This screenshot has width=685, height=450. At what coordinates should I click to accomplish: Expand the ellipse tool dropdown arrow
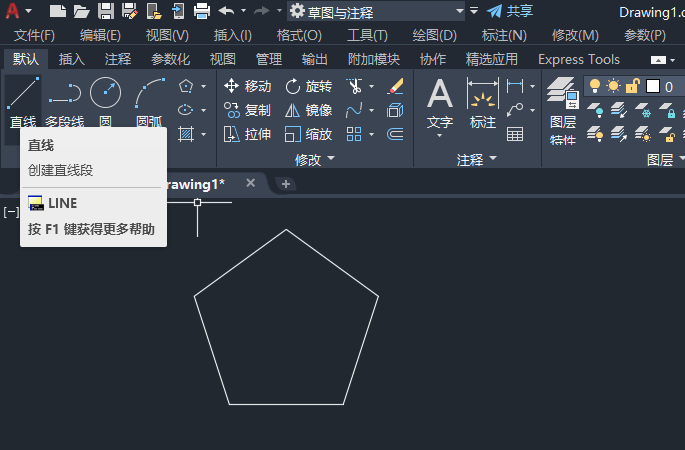[x=204, y=110]
